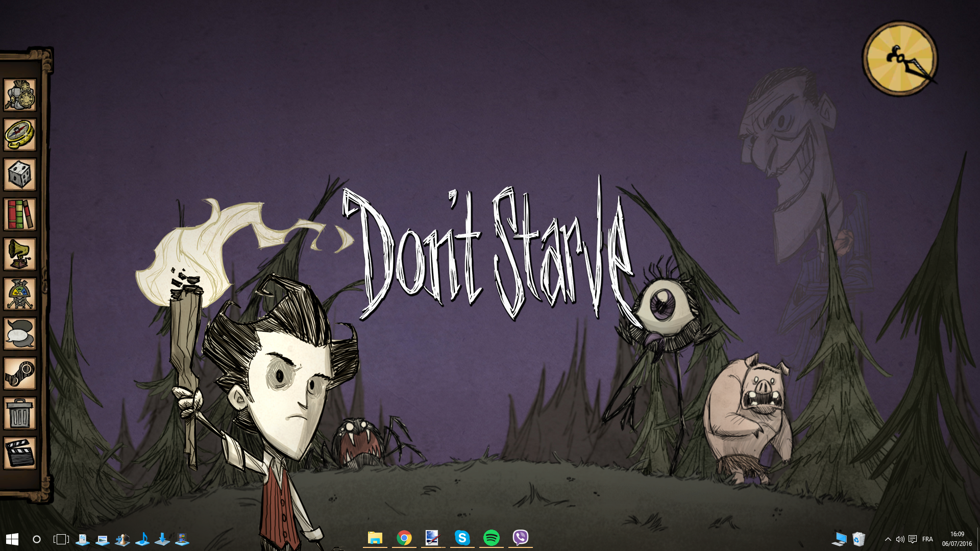Image resolution: width=980 pixels, height=551 pixels.
Task: Launch the gramophone icon in the sidebar
Action: pyautogui.click(x=20, y=254)
